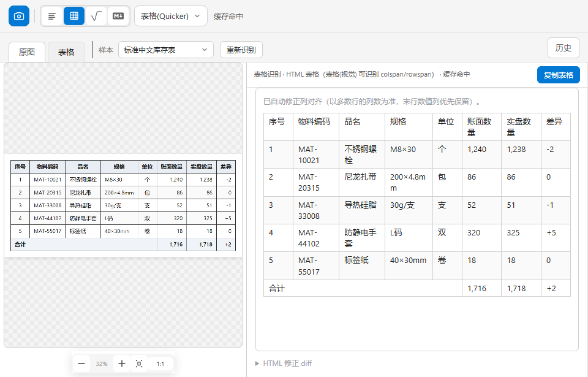Screen dimensions: 588x377
Task: Click the 200×4.8mm spec cell
Action: (409, 183)
